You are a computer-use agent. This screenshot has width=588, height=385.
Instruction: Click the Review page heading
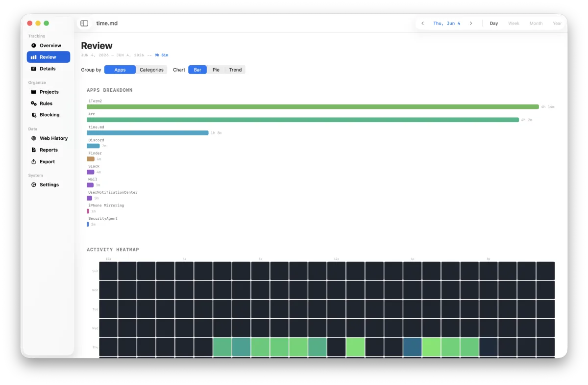(x=97, y=46)
